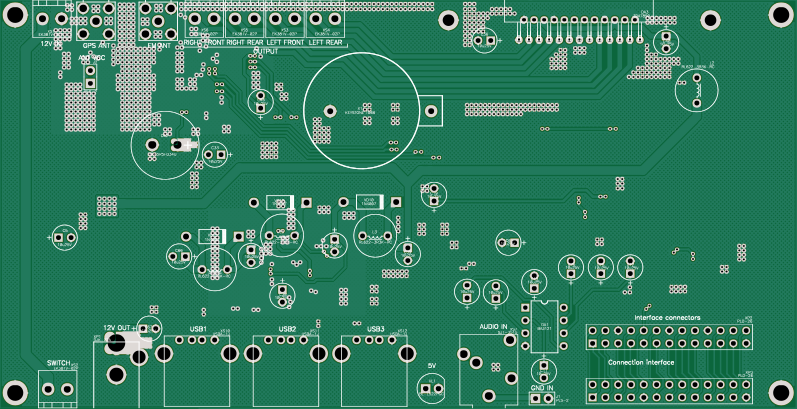Screen dimensions: 797x409
Task: Click the Connection interface header row
Action: (x=668, y=385)
